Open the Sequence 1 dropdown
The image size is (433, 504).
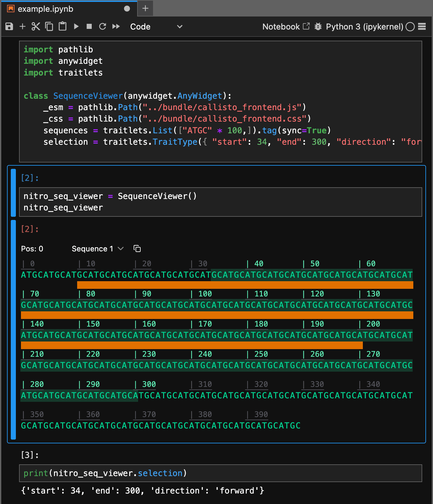(x=97, y=249)
